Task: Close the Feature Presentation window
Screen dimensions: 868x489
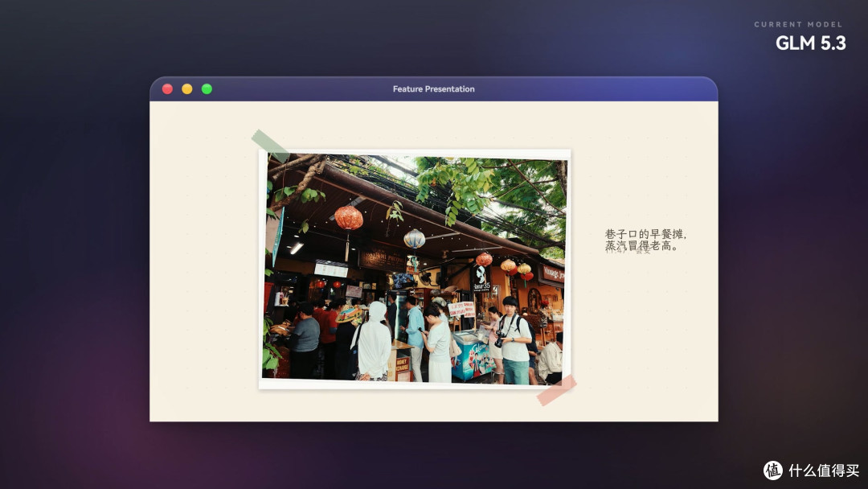Action: tap(167, 88)
